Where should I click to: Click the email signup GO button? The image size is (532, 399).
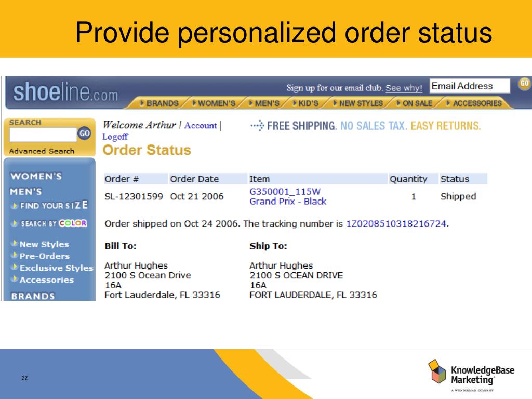(525, 84)
